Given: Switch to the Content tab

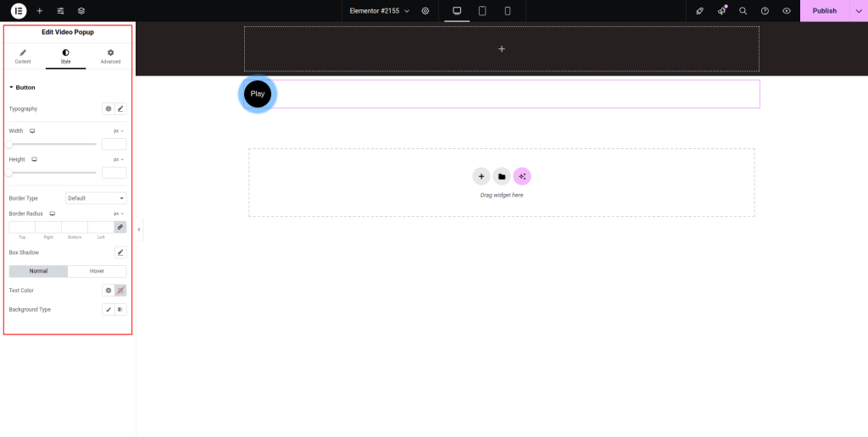Looking at the screenshot, I should coord(23,57).
